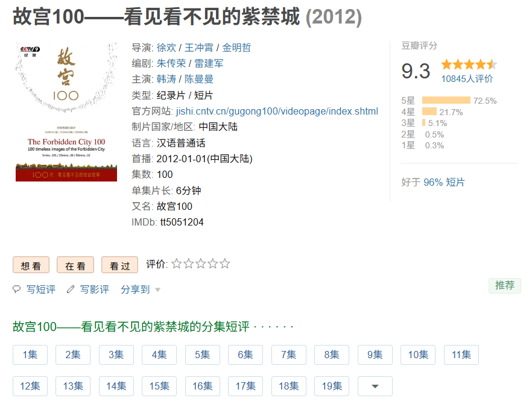Open episode 18集 reviews

(289, 386)
